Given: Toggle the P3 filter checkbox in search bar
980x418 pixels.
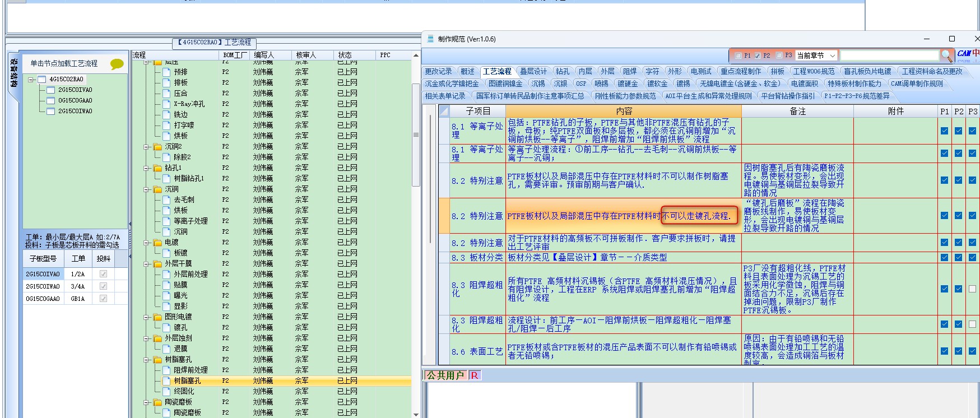Looking at the screenshot, I should [x=779, y=55].
